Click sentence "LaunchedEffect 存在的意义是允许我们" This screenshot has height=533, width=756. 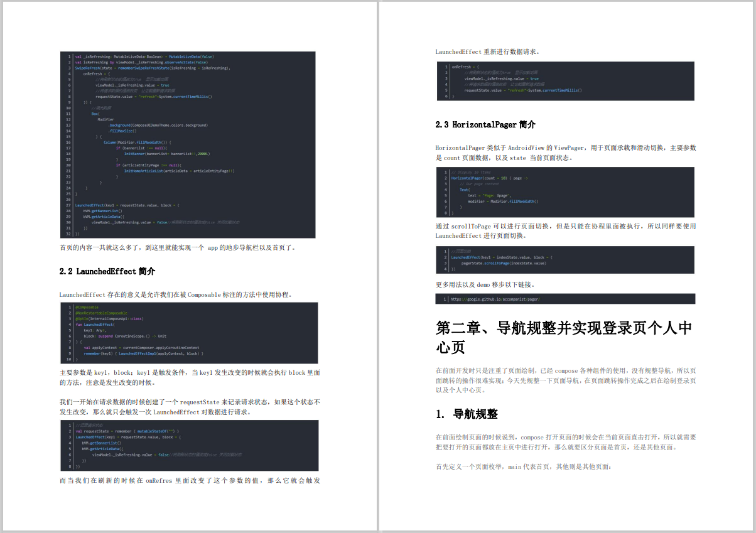(176, 294)
